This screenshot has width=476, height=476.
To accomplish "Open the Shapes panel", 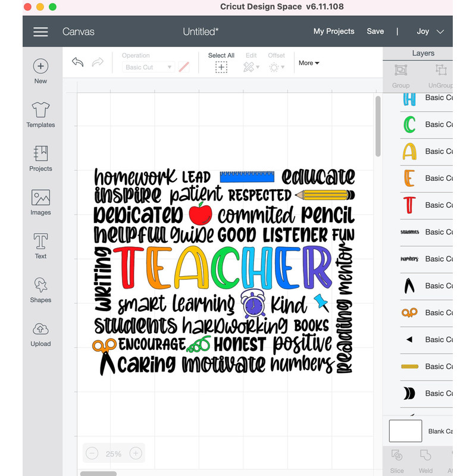I will 40,289.
